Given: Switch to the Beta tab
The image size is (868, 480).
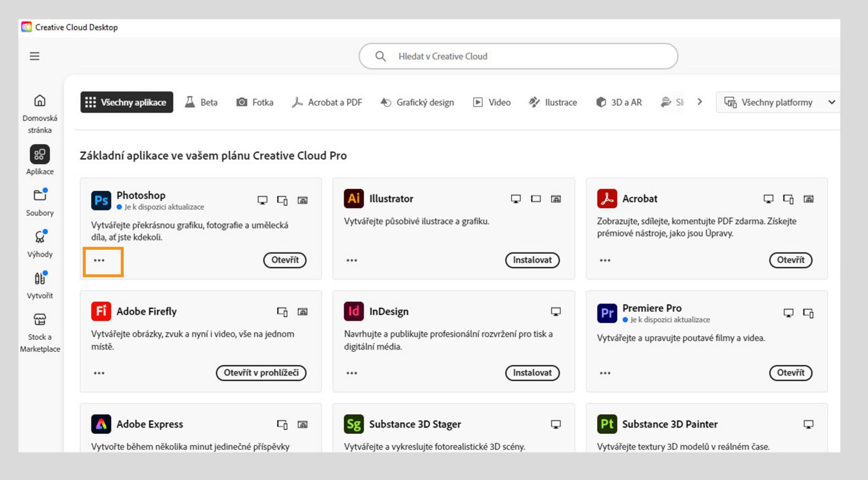Looking at the screenshot, I should click(201, 102).
